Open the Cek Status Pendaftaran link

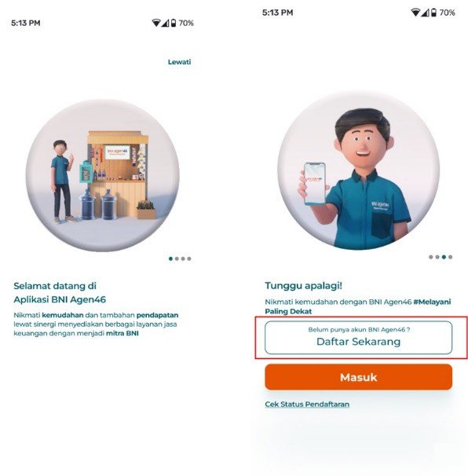(x=307, y=405)
